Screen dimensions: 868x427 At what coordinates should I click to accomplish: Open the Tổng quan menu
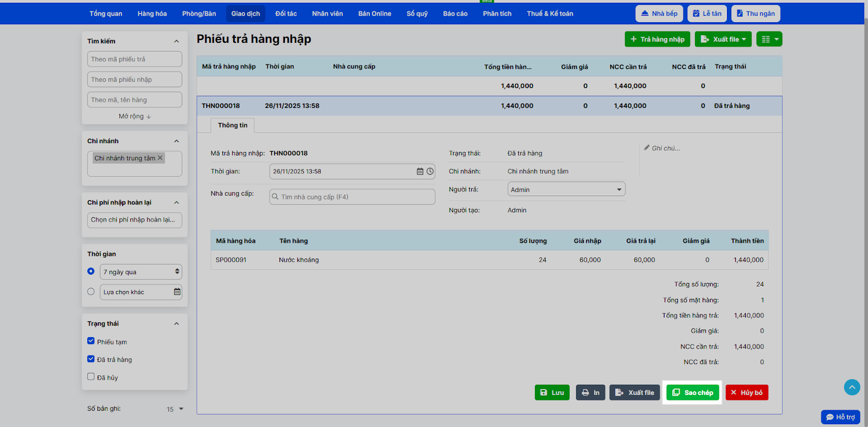click(106, 14)
